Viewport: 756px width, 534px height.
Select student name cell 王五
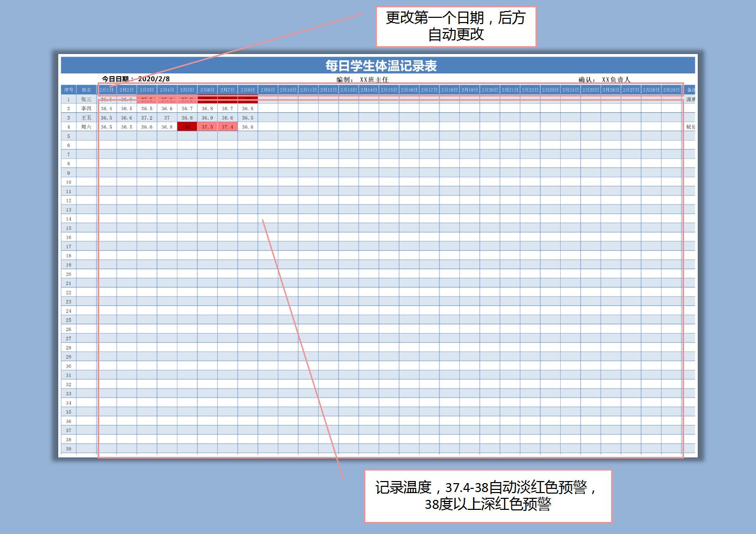pos(87,118)
